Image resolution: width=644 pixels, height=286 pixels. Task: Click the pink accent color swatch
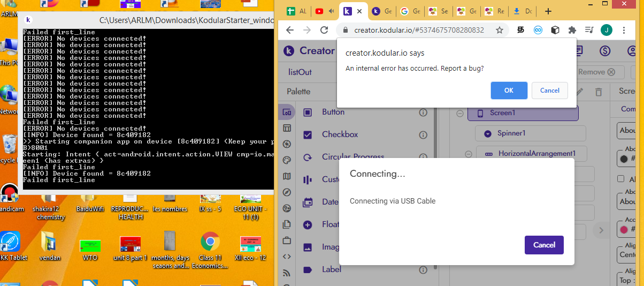point(623,230)
